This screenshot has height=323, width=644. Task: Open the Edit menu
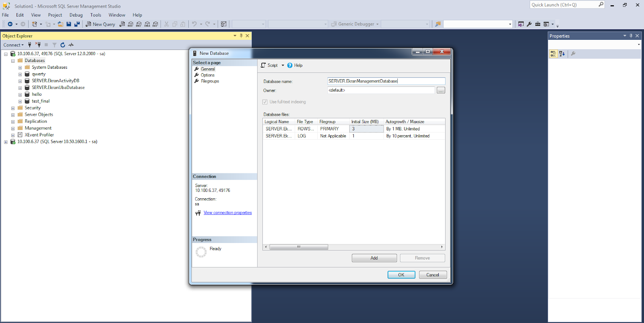pyautogui.click(x=20, y=15)
